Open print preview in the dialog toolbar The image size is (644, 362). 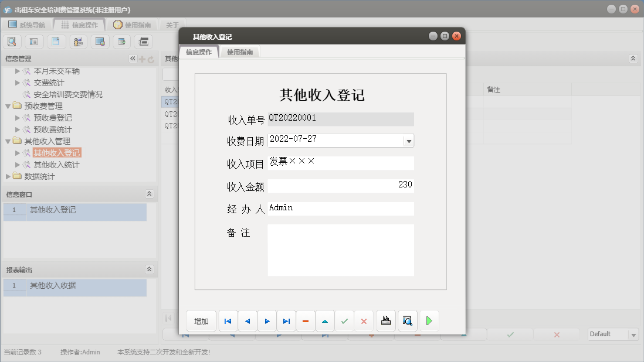[408, 320]
